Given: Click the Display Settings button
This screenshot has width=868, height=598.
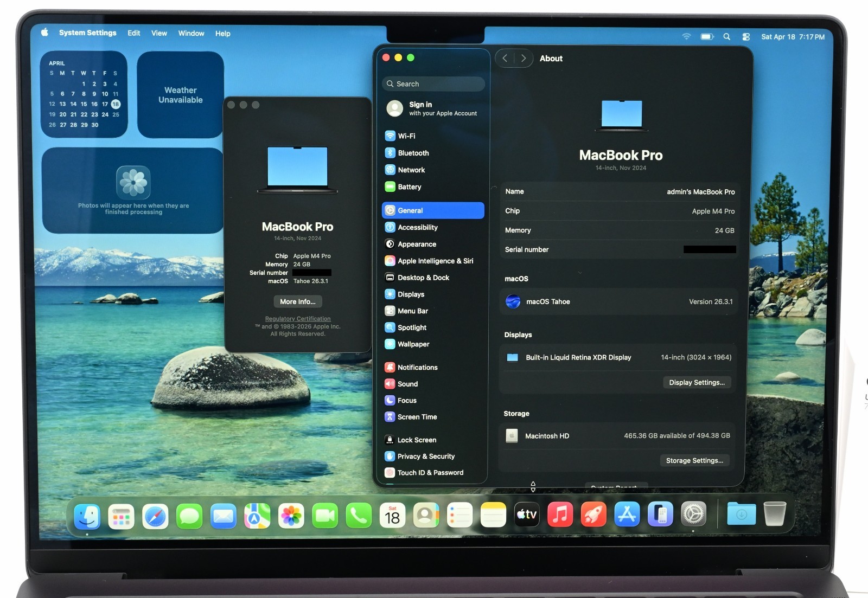Looking at the screenshot, I should 697,382.
